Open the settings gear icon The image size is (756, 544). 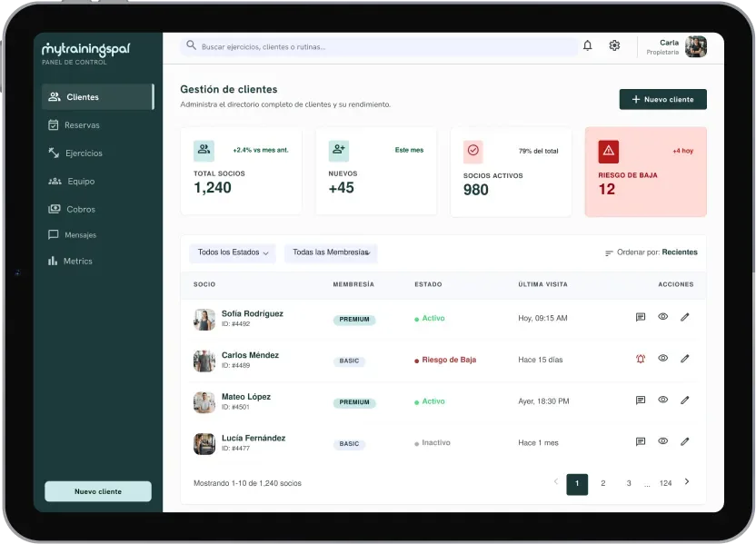[x=614, y=45]
